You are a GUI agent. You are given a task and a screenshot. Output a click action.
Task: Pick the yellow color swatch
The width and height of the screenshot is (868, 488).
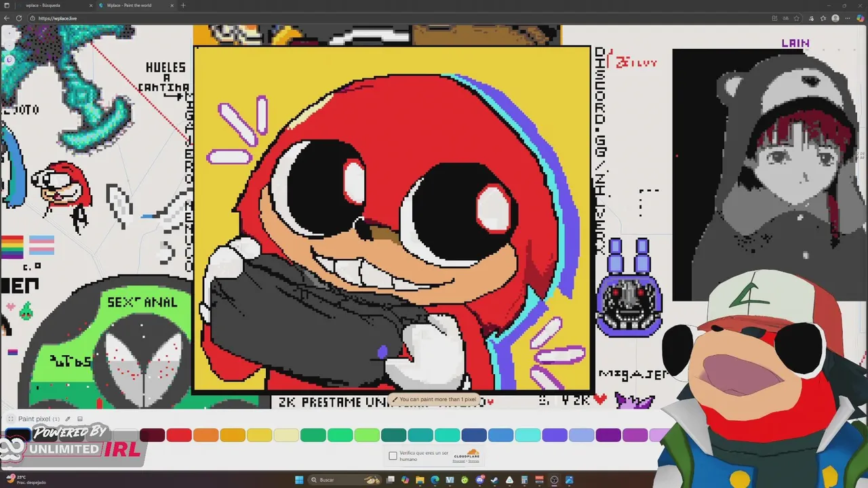pyautogui.click(x=260, y=435)
